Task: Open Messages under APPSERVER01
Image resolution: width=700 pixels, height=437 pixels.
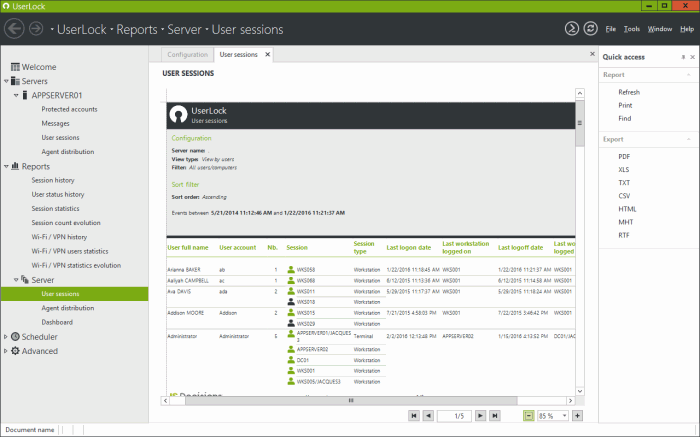Action: (x=55, y=124)
